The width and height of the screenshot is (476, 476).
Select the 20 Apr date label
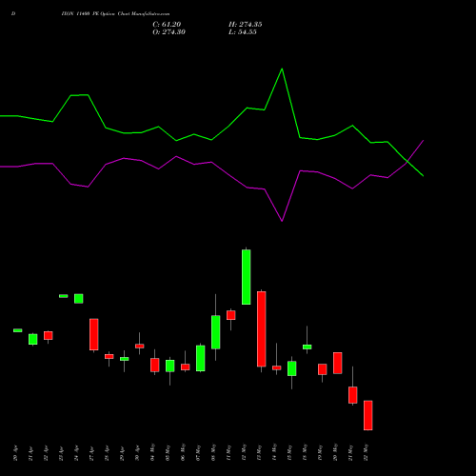[16, 453]
